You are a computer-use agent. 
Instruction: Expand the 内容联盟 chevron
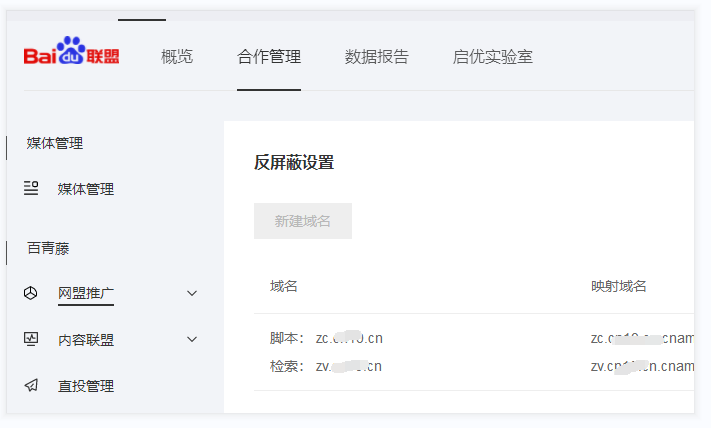pyautogui.click(x=192, y=339)
